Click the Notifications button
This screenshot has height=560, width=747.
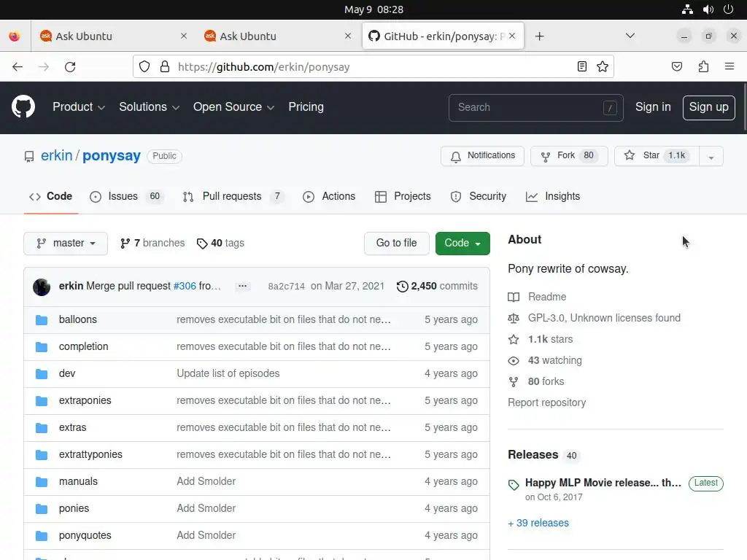482,156
